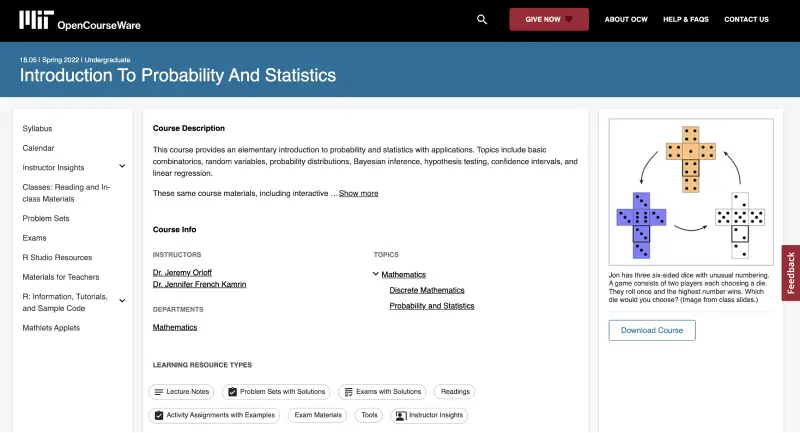Click the Exams with Solutions icon

click(348, 392)
